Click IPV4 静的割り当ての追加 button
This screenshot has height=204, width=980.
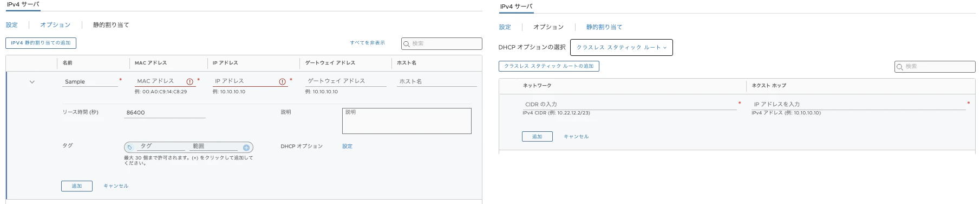[41, 43]
